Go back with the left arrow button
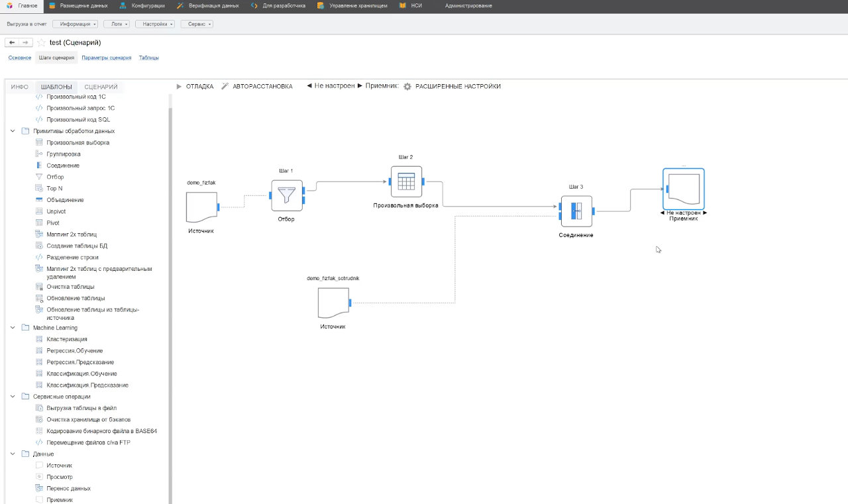848x504 pixels. click(x=12, y=42)
